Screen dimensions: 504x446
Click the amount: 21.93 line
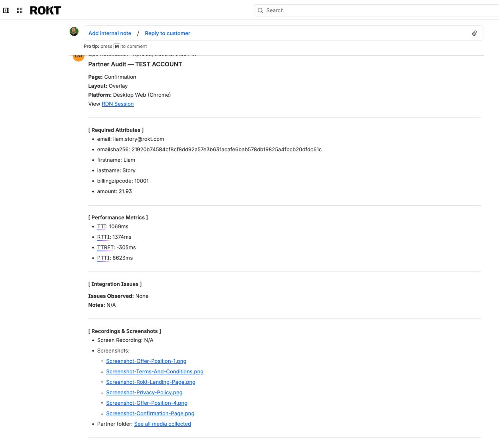(x=115, y=191)
